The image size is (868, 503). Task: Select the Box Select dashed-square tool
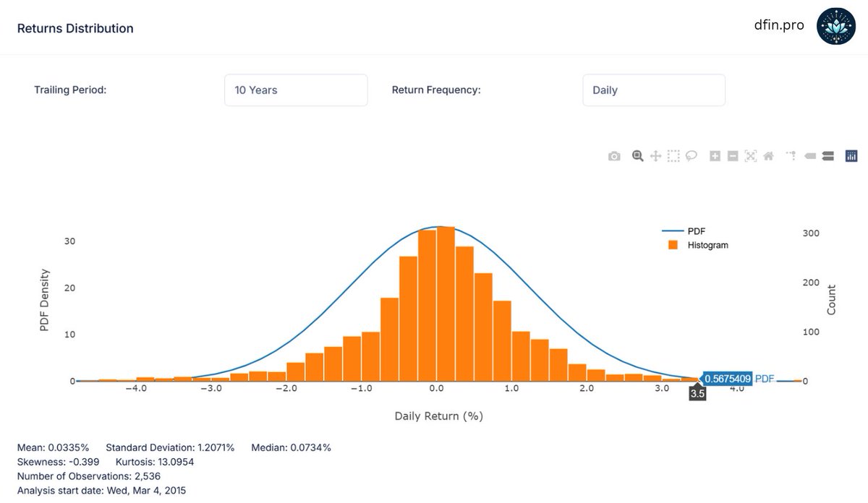(x=673, y=156)
